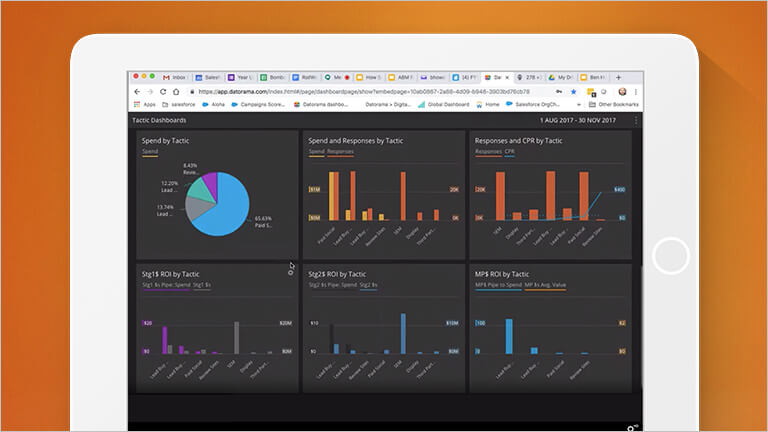This screenshot has height=432, width=768.
Task: Click the datorama URL address bar
Action: [364, 92]
